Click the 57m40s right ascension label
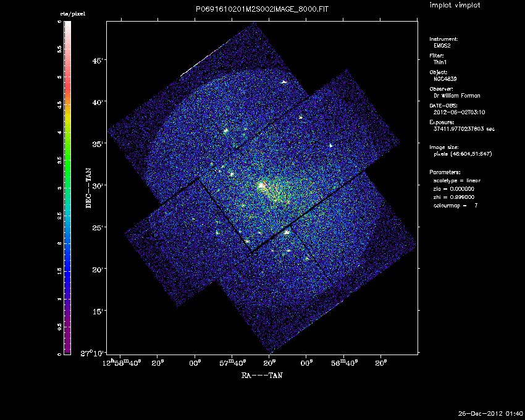525x420 pixels. click(x=233, y=363)
